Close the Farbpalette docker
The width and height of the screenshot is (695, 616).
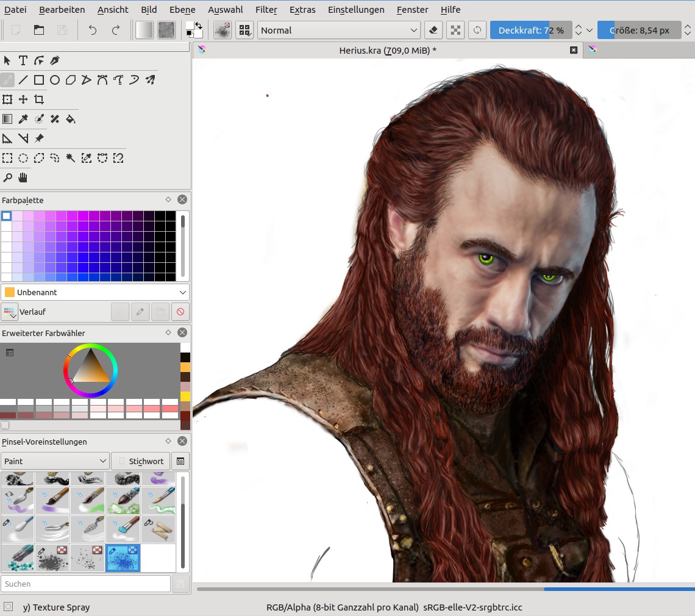[x=182, y=199]
